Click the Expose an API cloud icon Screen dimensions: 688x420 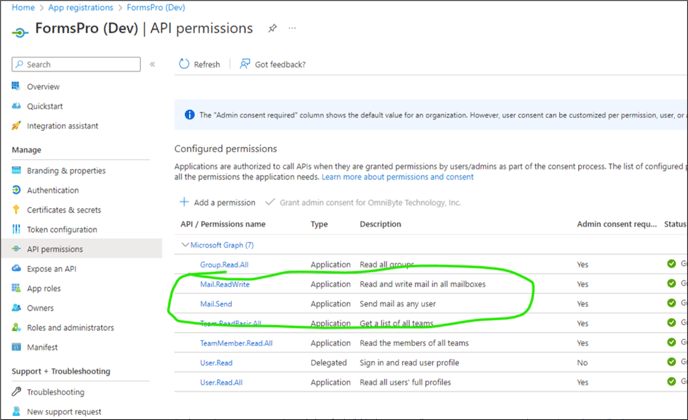click(x=16, y=268)
